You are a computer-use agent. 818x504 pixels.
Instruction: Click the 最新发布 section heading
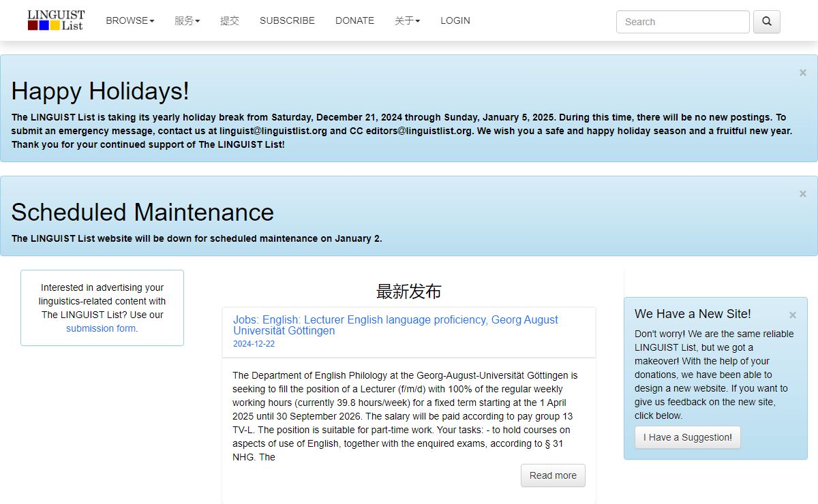(x=409, y=292)
